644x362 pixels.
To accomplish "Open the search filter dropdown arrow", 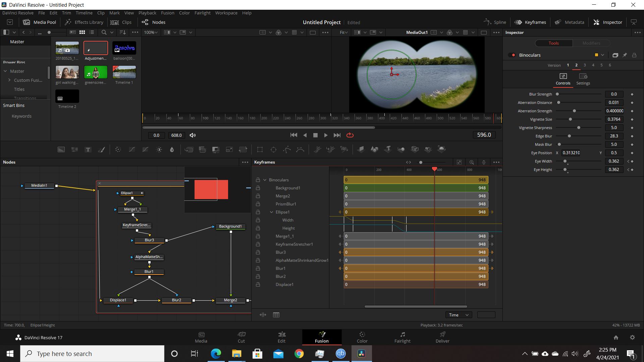I will pyautogui.click(x=112, y=33).
